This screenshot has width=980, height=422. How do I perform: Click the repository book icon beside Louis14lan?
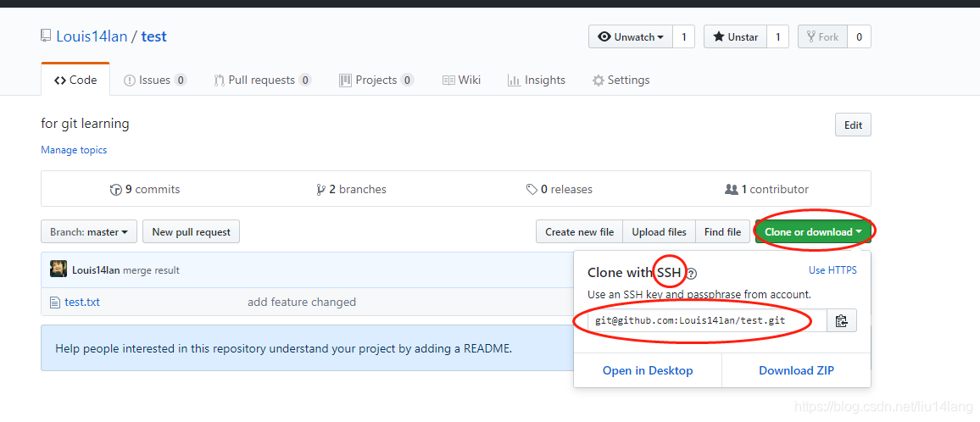(47, 36)
